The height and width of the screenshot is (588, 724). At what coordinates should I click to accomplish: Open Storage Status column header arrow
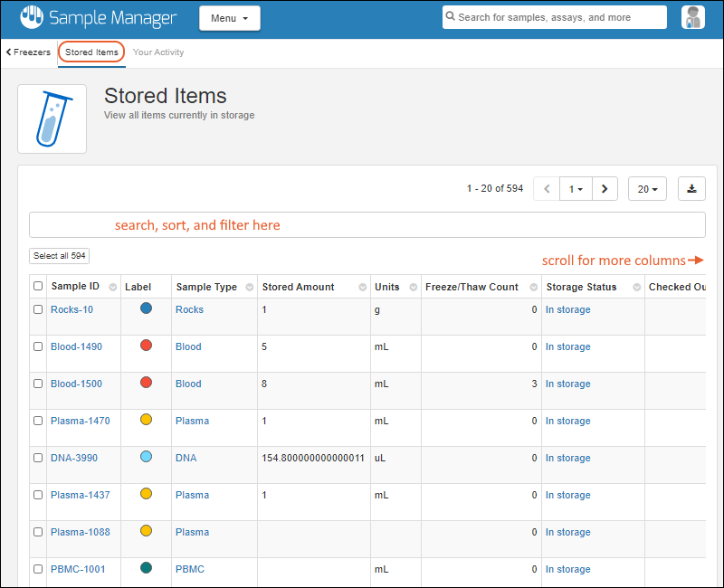(633, 288)
